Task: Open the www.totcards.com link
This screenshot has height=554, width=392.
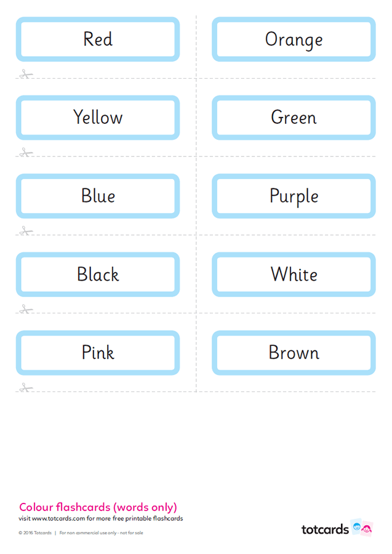Action: tap(58, 518)
